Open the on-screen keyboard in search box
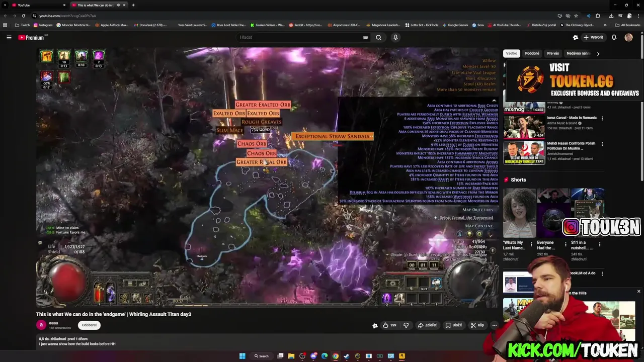Image resolution: width=644 pixels, height=362 pixels. click(x=365, y=37)
